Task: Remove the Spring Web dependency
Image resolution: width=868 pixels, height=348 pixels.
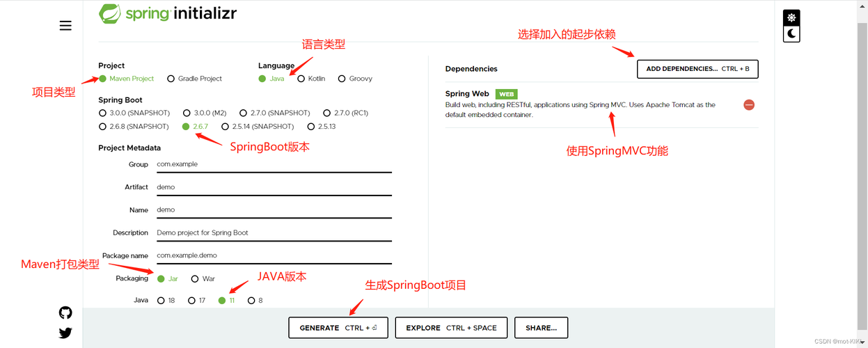Action: (x=749, y=104)
